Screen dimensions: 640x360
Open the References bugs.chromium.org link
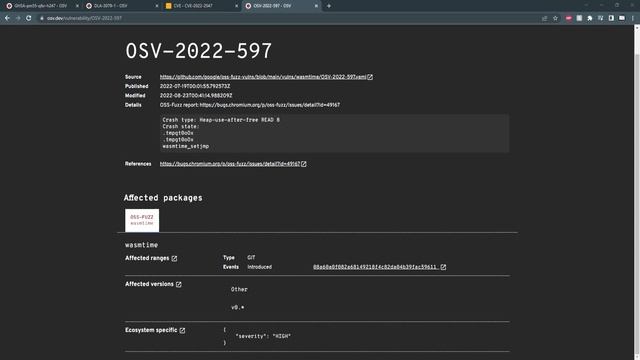(x=230, y=164)
